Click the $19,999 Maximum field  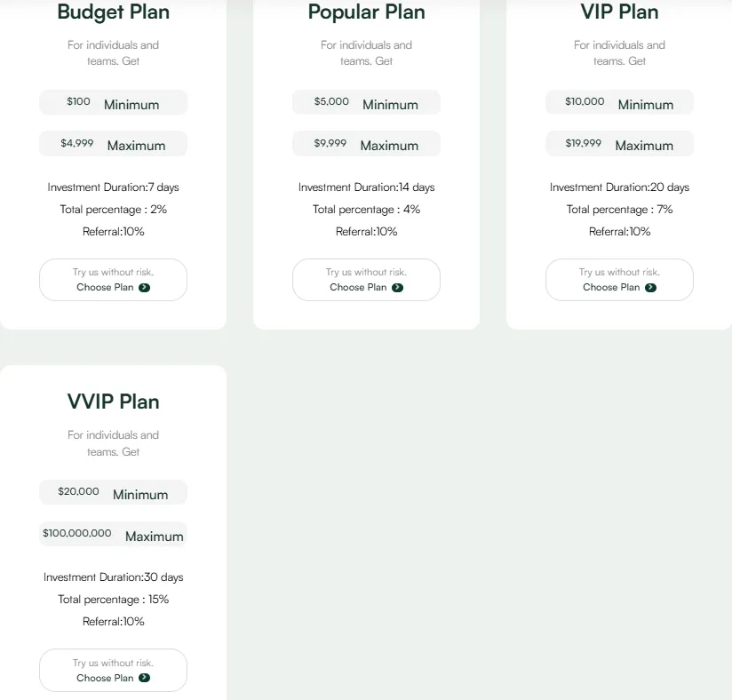(x=619, y=144)
